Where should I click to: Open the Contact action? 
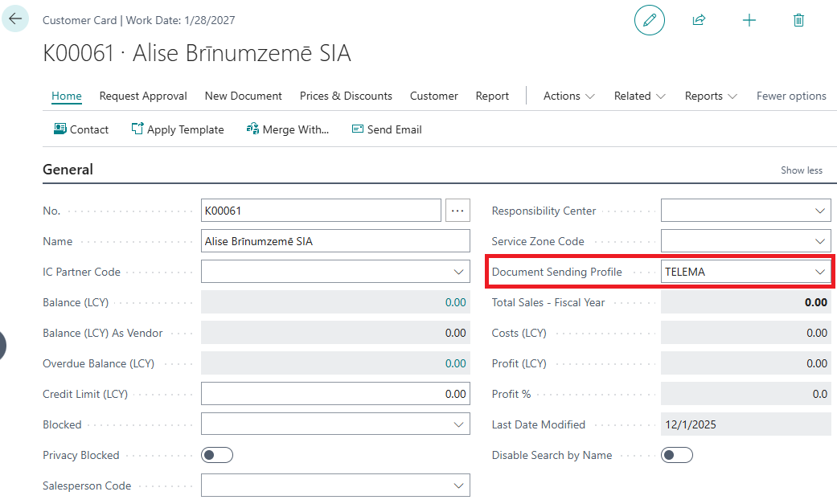click(80, 129)
